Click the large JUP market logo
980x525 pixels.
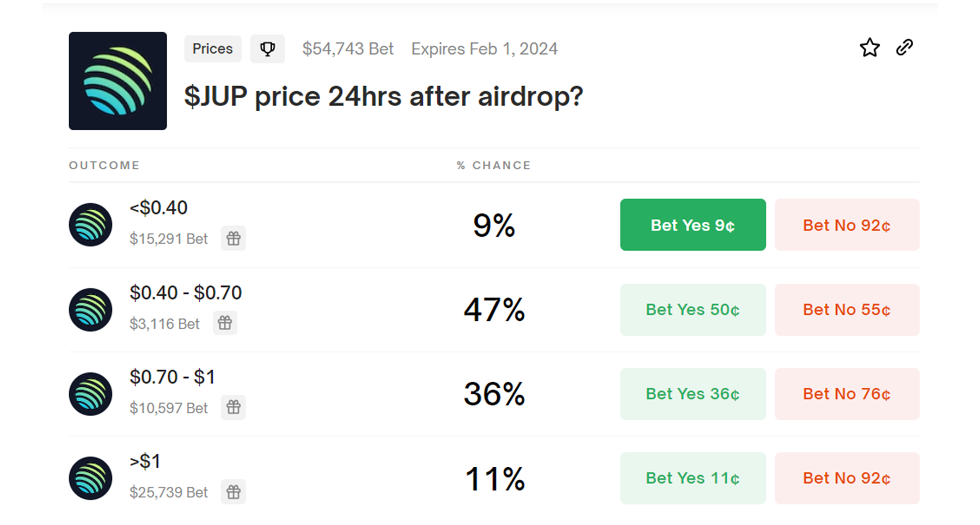pyautogui.click(x=118, y=81)
